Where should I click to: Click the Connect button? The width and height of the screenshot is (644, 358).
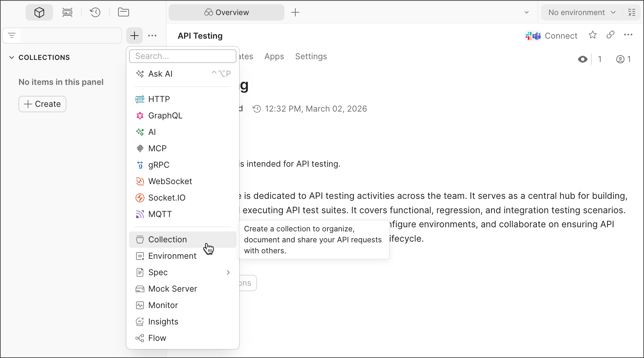[551, 36]
